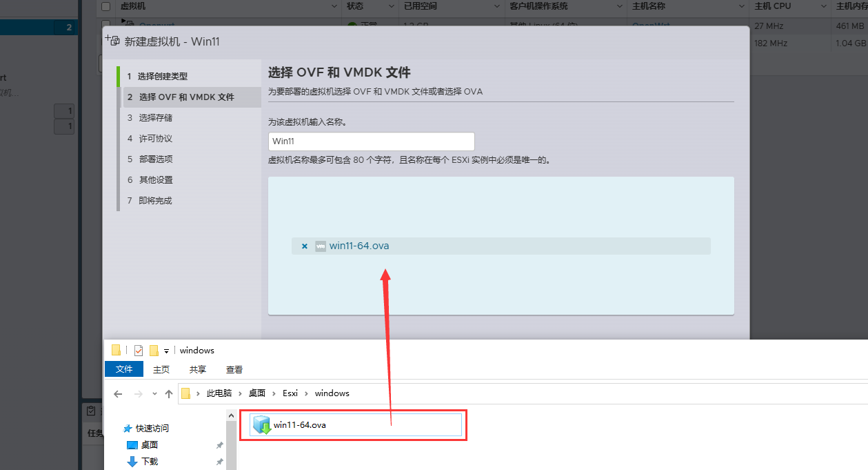Click the file drop area in the wizard
Image resolution: width=868 pixels, height=470 pixels.
[501, 246]
